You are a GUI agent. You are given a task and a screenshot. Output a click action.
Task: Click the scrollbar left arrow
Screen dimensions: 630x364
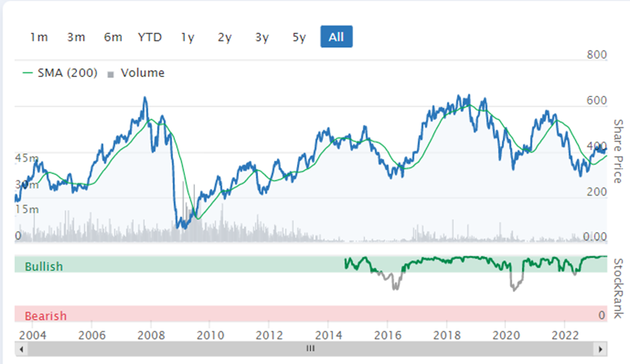[21, 349]
